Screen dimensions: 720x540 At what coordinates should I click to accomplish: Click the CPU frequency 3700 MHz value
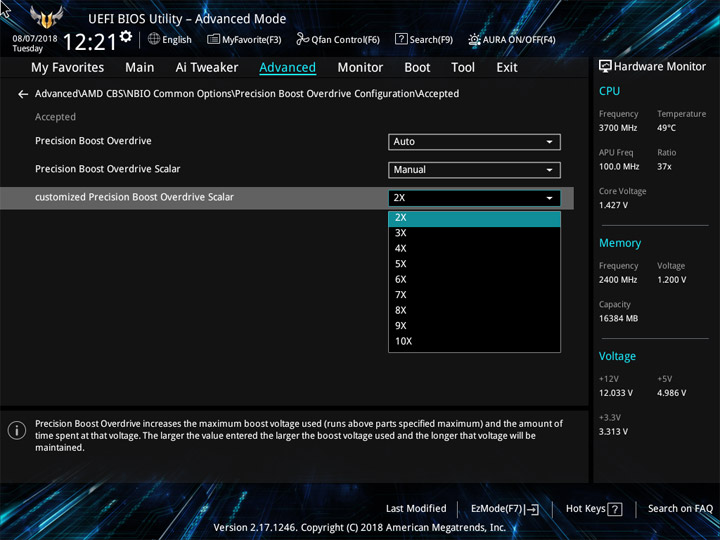click(x=618, y=128)
